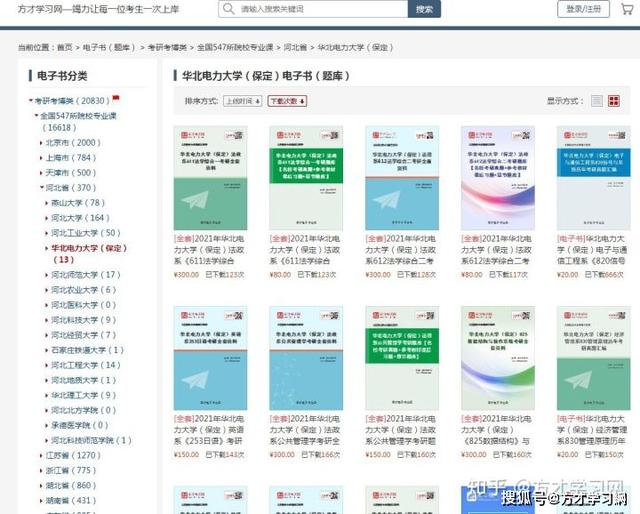Viewport: 640px width, 514px height.
Task: Select 河北农业大学 (6) in tree
Action: pyautogui.click(x=83, y=290)
